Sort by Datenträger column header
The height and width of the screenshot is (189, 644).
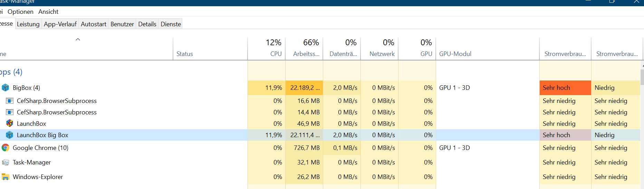[342, 48]
